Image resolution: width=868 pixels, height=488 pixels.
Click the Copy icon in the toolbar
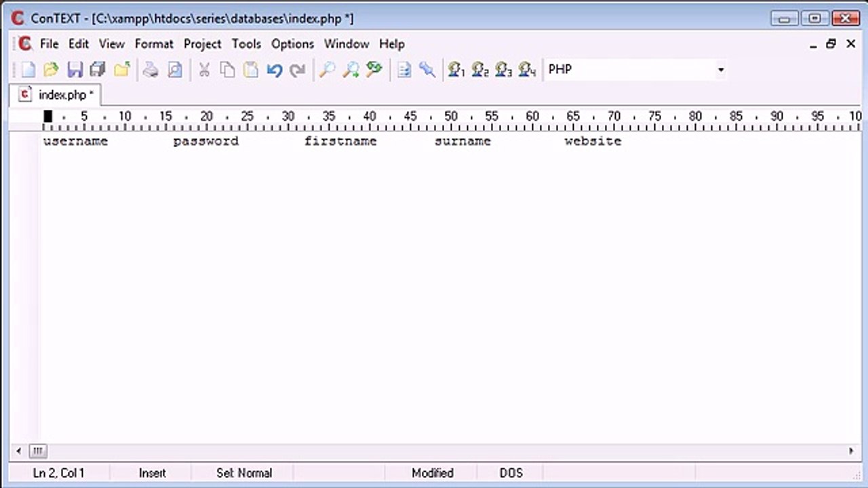[x=228, y=69]
